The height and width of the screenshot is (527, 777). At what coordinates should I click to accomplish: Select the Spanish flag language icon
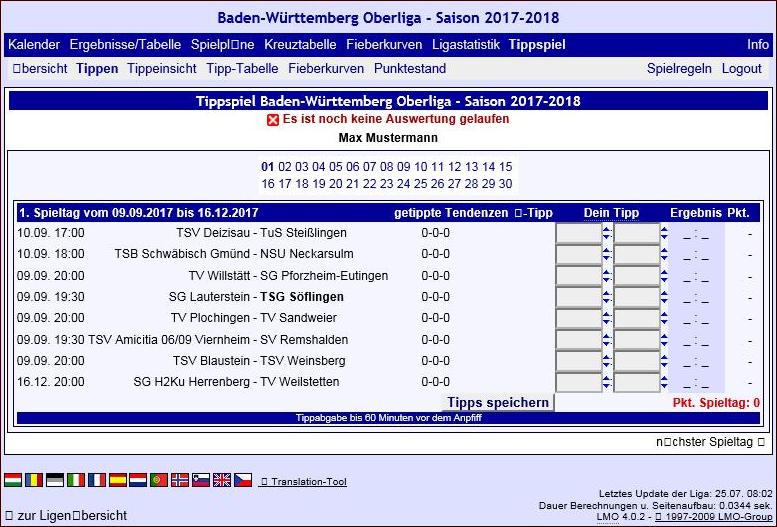coord(118,480)
